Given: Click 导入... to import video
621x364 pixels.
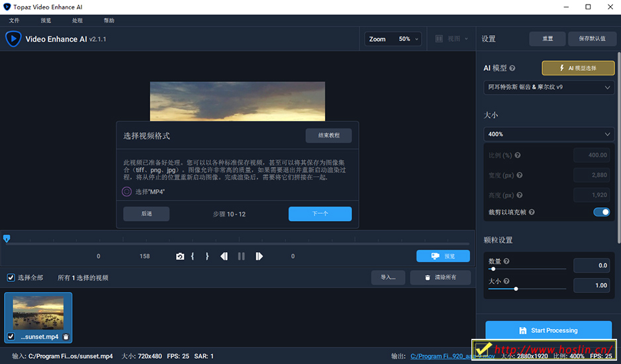Looking at the screenshot, I should [388, 278].
